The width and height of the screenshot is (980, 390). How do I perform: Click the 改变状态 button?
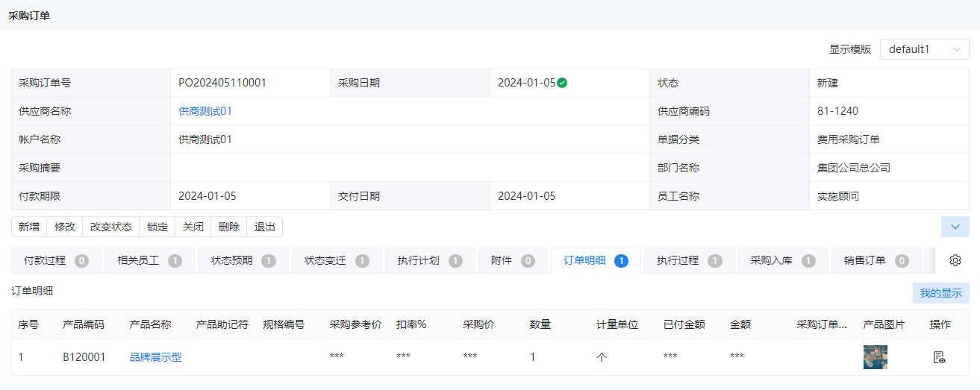point(111,227)
